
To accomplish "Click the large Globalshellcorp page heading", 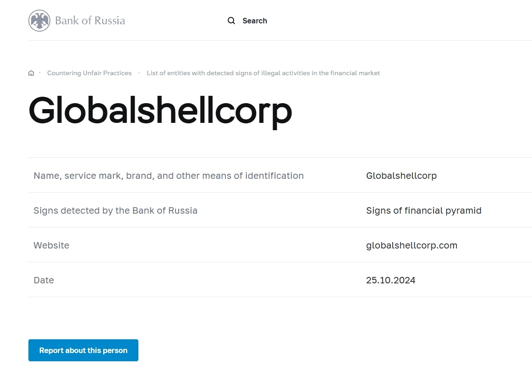I will coord(160,110).
